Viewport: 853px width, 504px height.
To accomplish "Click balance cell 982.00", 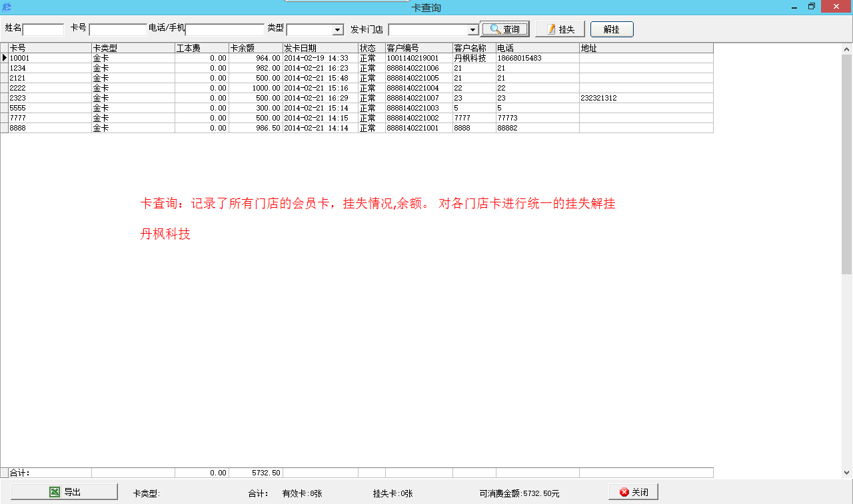I will tap(256, 68).
